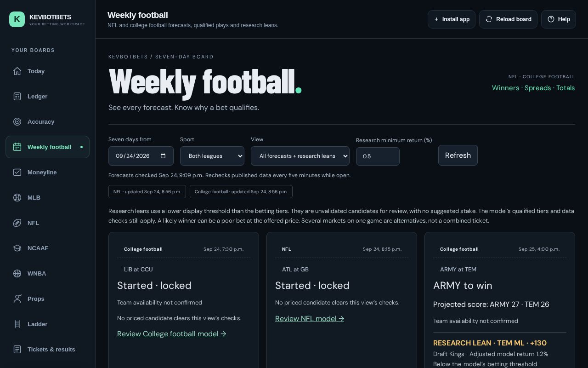Viewport: 588px width, 368px height.
Task: Open Moneyline via its checkmark icon
Action: (x=17, y=172)
